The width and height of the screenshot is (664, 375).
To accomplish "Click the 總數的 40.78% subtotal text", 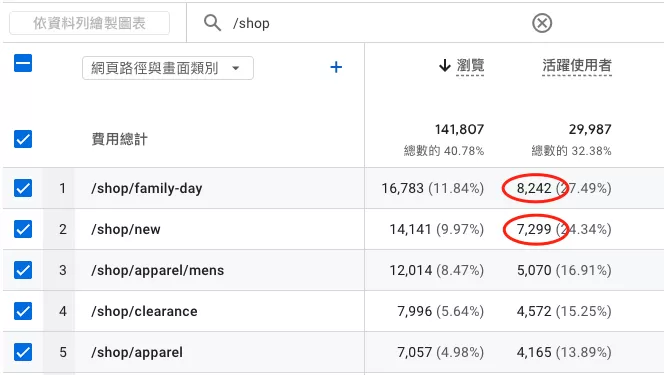I will (x=444, y=151).
